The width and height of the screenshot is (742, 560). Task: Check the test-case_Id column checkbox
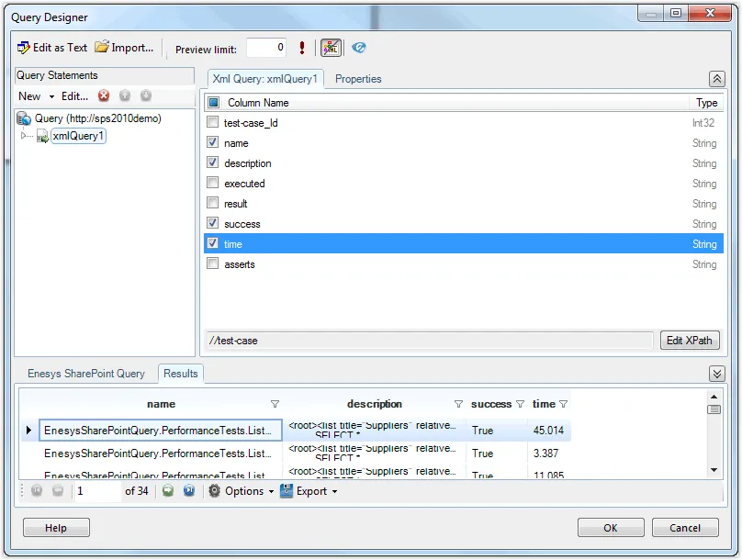213,123
